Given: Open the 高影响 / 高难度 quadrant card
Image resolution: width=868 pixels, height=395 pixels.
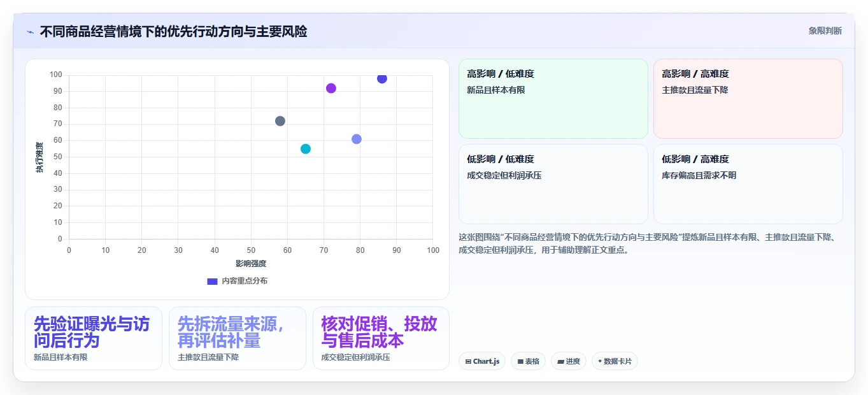Looking at the screenshot, I should tap(748, 99).
